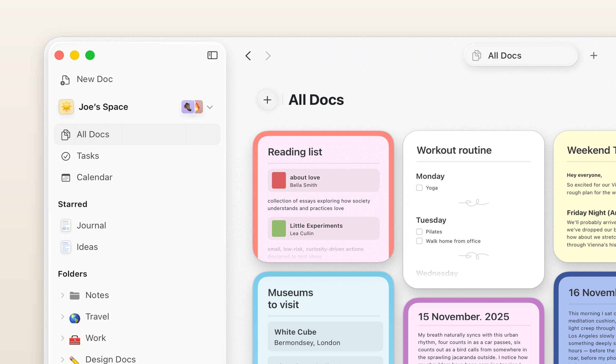
Task: Click the Calendar icon in sidebar
Action: click(x=66, y=177)
